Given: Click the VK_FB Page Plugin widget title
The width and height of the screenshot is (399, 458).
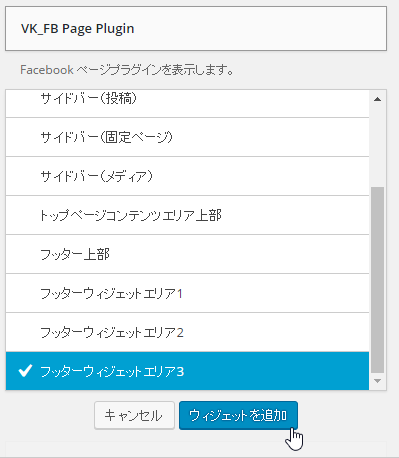Looking at the screenshot, I should click(x=77, y=29).
